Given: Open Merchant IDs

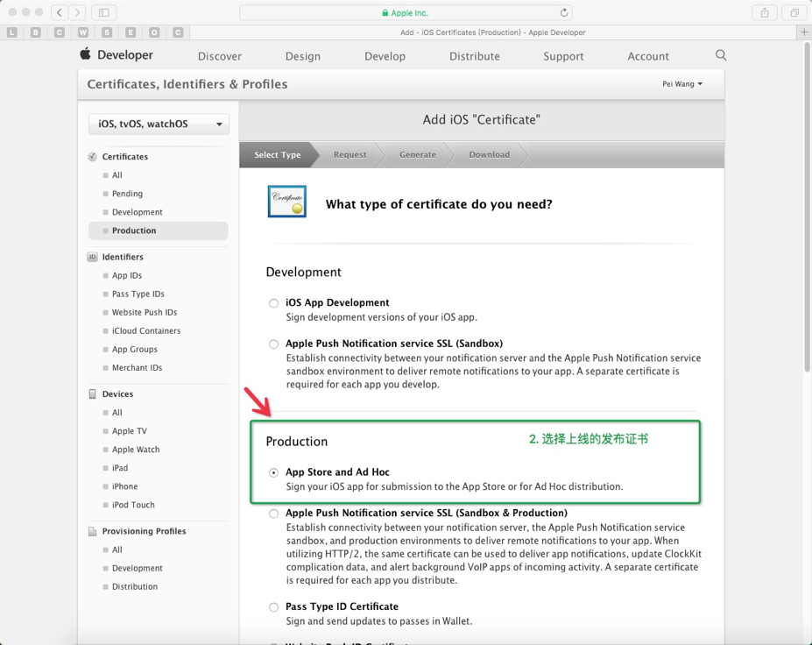Looking at the screenshot, I should pyautogui.click(x=138, y=368).
